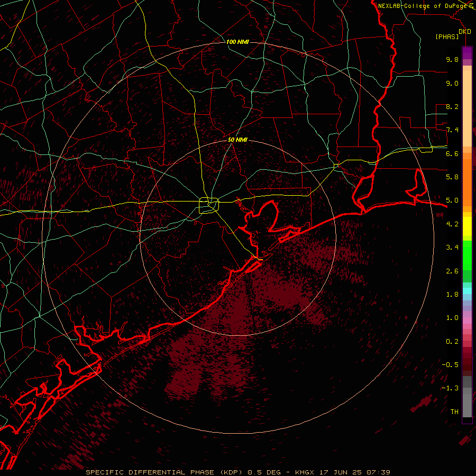Pick the bright yellow swatch beside 4.2
476x476 pixels.
tap(467, 226)
